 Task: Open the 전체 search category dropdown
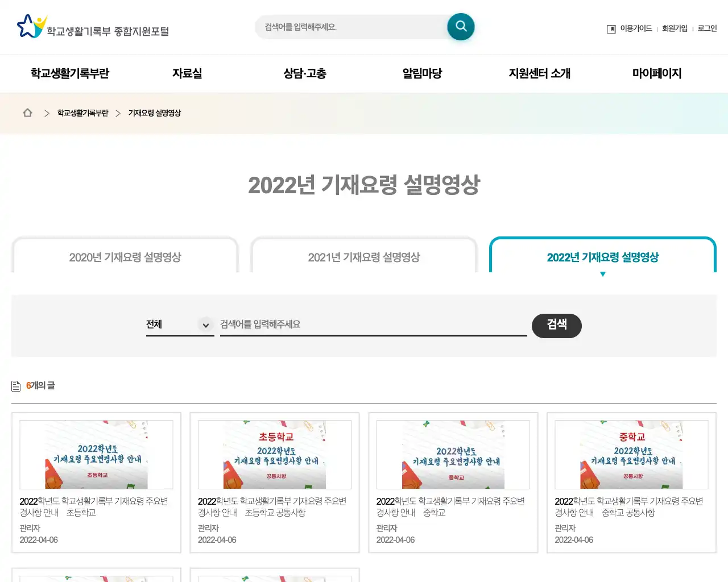180,325
